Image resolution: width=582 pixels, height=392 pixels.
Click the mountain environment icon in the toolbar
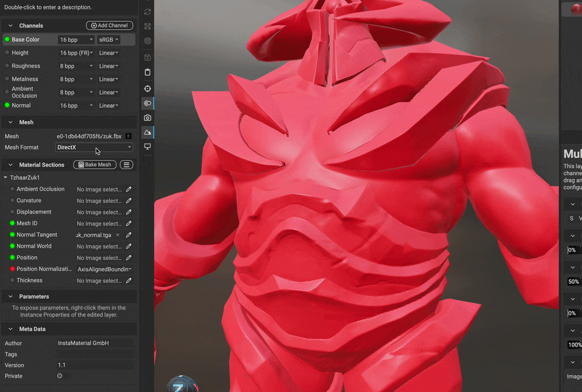(147, 132)
